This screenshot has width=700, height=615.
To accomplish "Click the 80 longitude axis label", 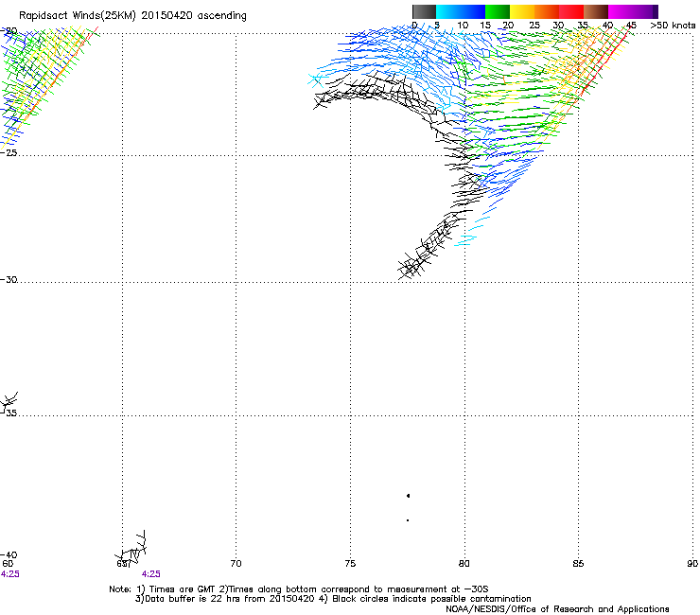I will (464, 564).
